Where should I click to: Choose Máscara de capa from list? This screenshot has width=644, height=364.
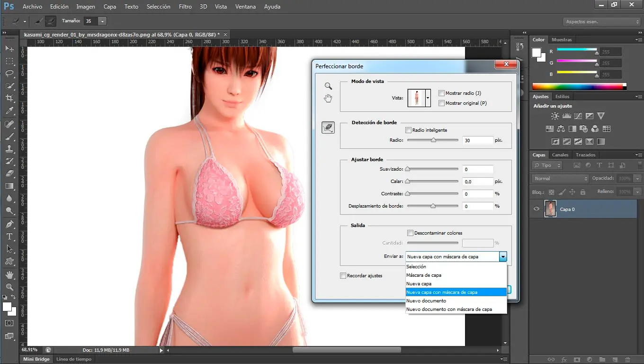pyautogui.click(x=456, y=275)
